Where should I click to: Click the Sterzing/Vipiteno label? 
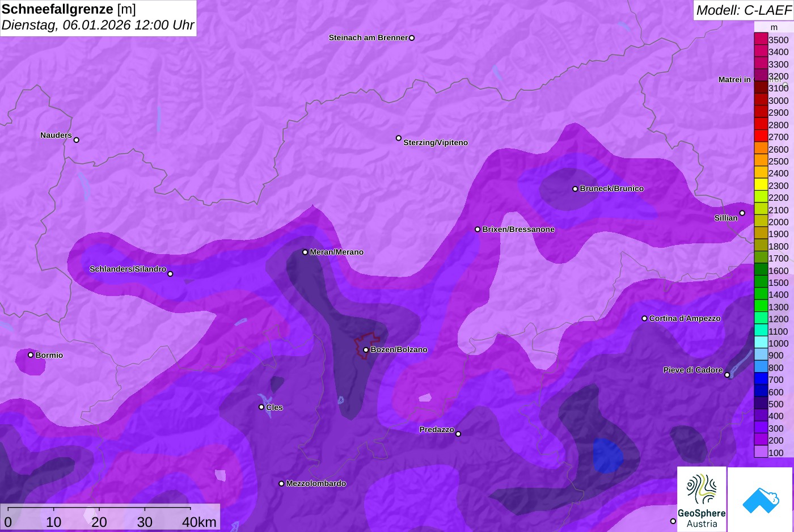tap(436, 142)
